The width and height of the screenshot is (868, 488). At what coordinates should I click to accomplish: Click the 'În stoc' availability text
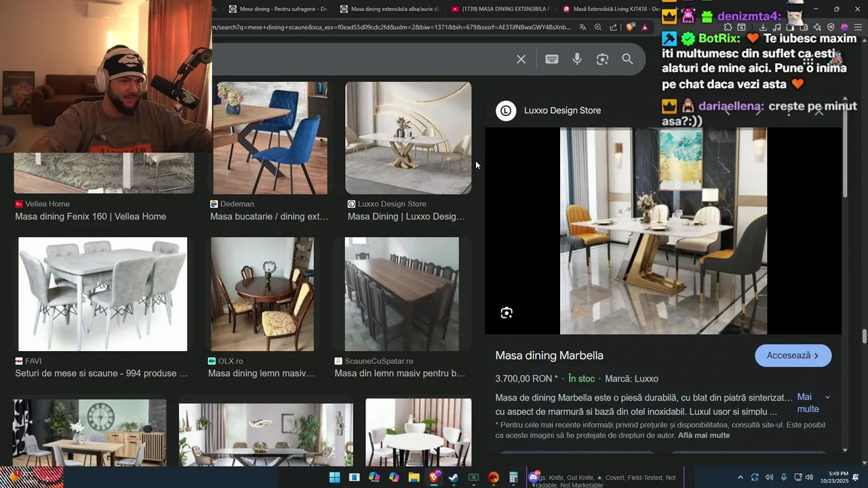pos(581,378)
